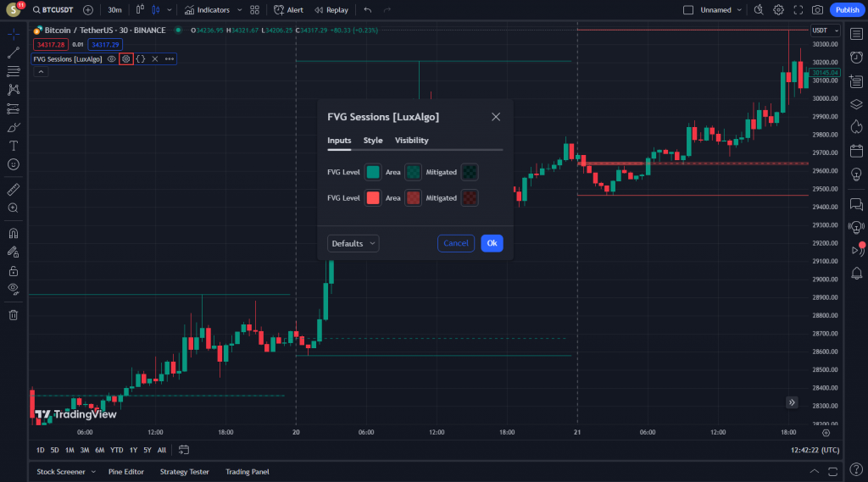Open the Pine Editor tab
Screen dimensions: 868x482
[x=125, y=472]
